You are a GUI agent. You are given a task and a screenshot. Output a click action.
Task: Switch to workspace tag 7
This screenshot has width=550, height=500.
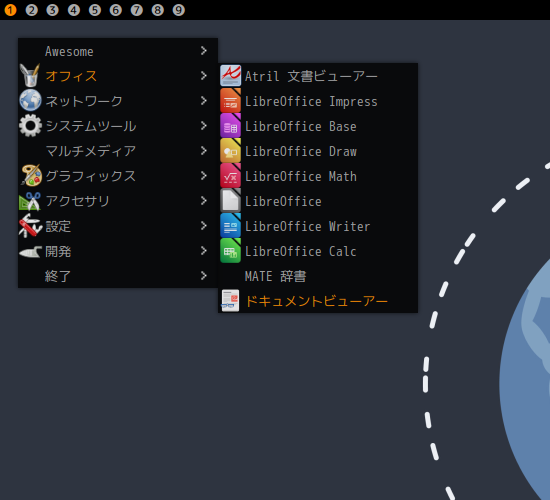(x=137, y=10)
